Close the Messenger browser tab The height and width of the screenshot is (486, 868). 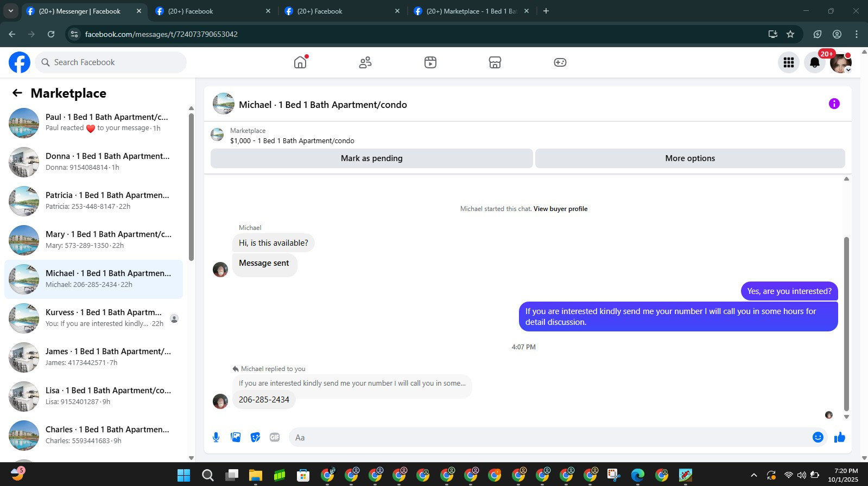pyautogui.click(x=139, y=11)
